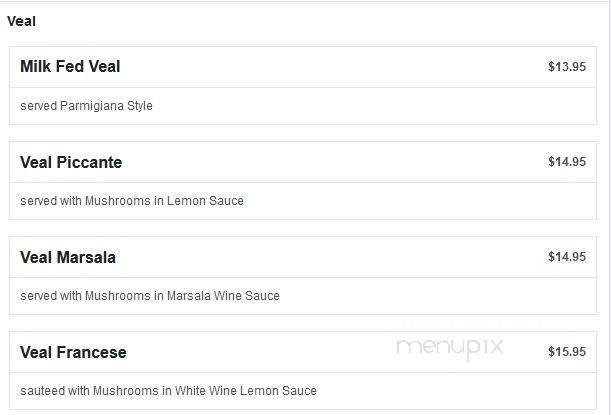
Task: Click 'Francese' in the Veal Francese title
Action: tap(92, 352)
